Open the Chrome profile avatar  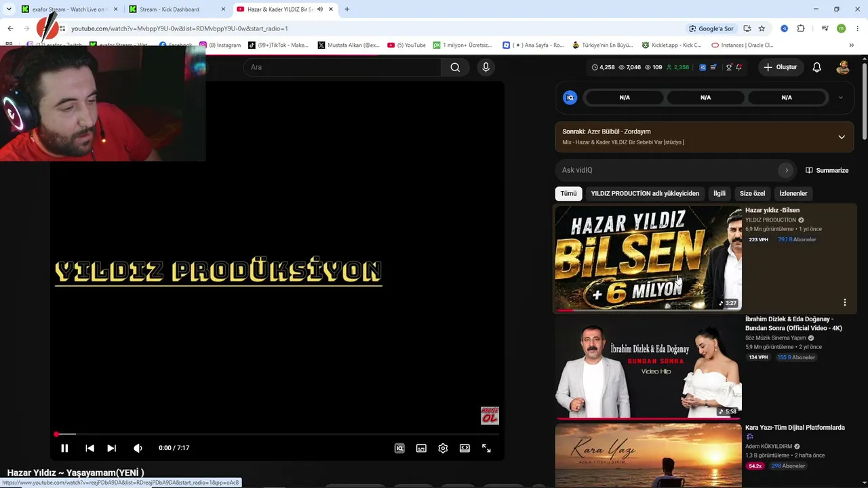coord(842,28)
